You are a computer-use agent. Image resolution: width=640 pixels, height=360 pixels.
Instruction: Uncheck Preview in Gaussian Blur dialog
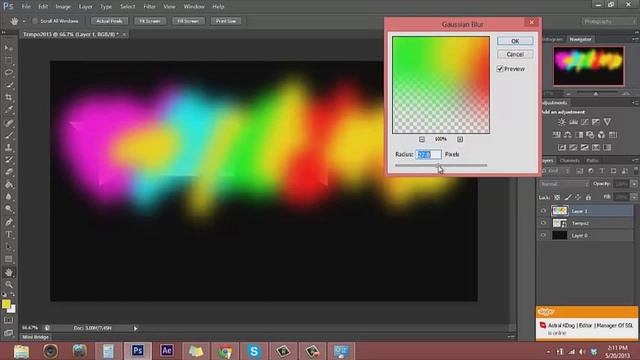pyautogui.click(x=500, y=69)
